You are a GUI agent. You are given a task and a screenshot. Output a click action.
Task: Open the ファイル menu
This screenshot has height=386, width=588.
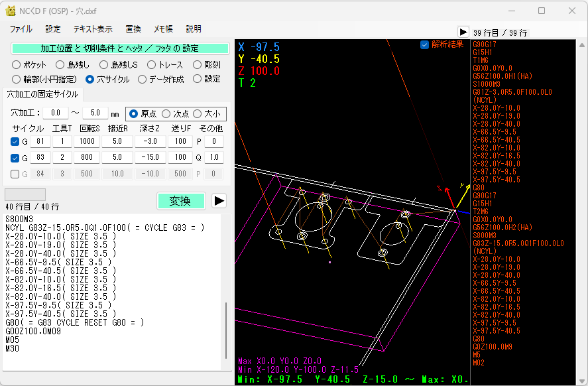21,29
